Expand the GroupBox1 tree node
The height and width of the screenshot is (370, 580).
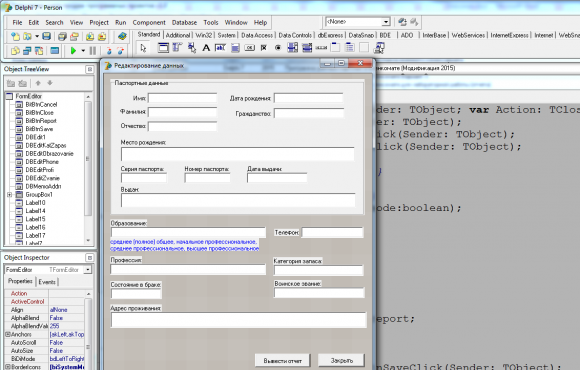[9, 195]
